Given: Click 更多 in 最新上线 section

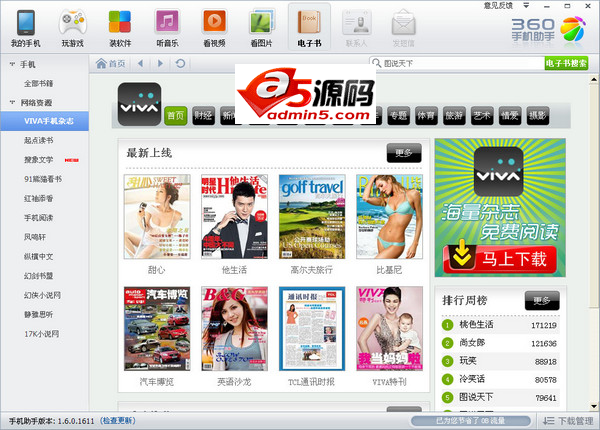Looking at the screenshot, I should point(404,153).
